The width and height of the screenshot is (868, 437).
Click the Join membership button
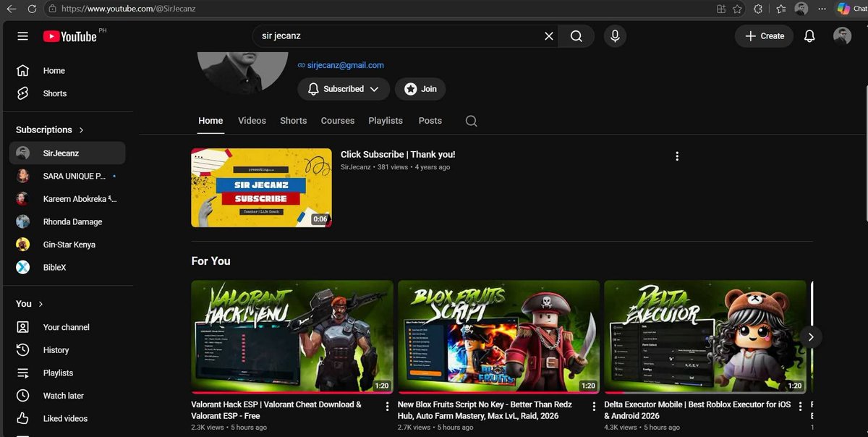(420, 89)
